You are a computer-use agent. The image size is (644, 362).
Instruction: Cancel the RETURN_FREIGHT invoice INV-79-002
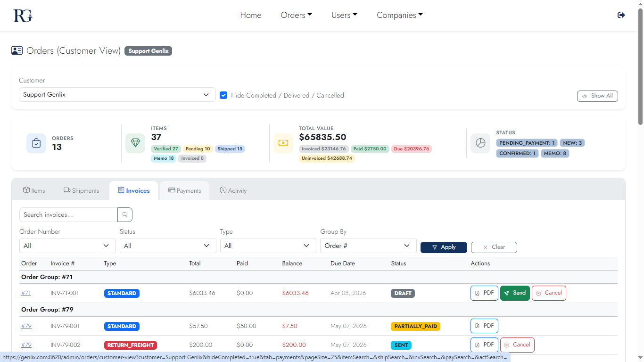517,345
